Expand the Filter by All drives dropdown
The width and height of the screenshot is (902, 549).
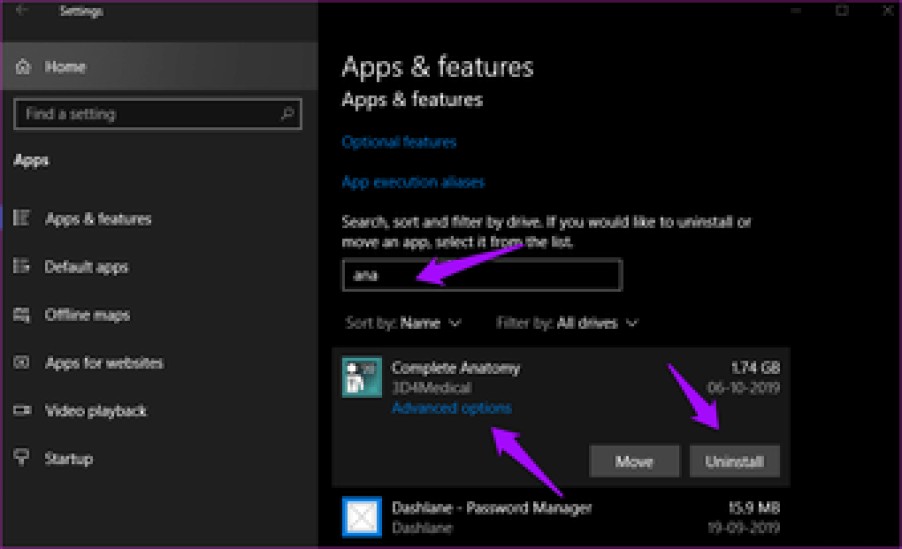pyautogui.click(x=567, y=323)
